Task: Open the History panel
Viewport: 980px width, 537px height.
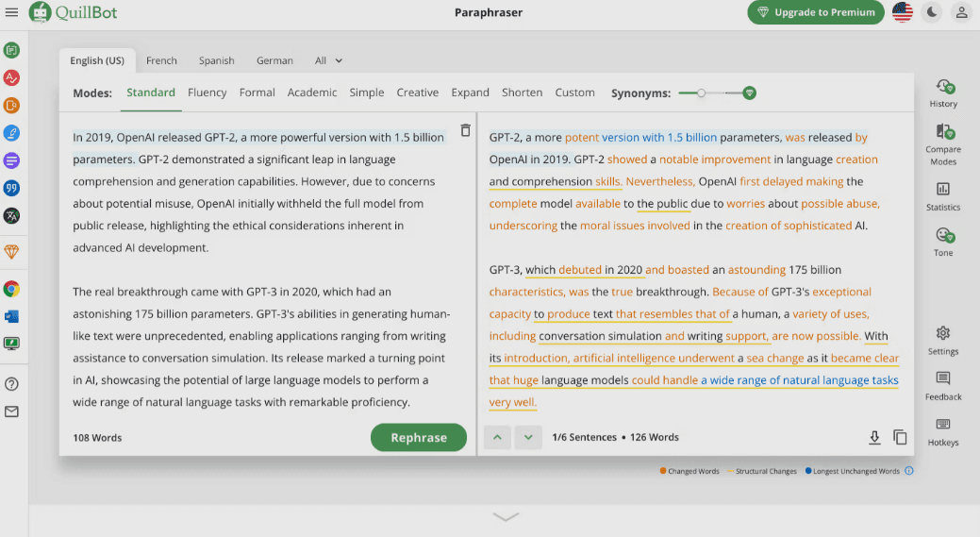Action: (x=942, y=92)
